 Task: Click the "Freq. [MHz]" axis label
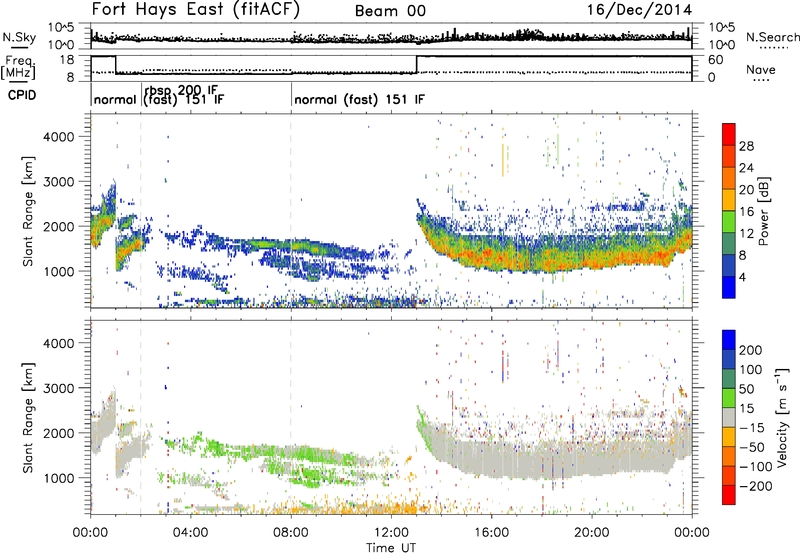[19, 67]
